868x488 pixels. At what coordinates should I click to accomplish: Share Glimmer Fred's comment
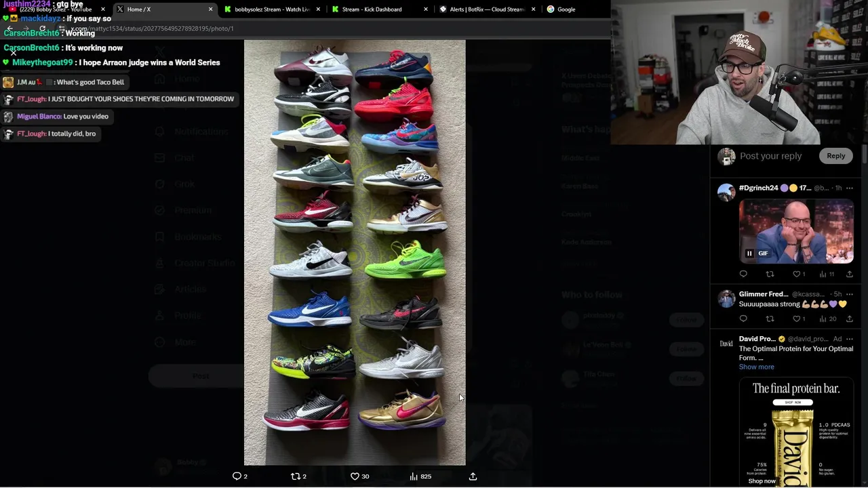[x=850, y=319]
